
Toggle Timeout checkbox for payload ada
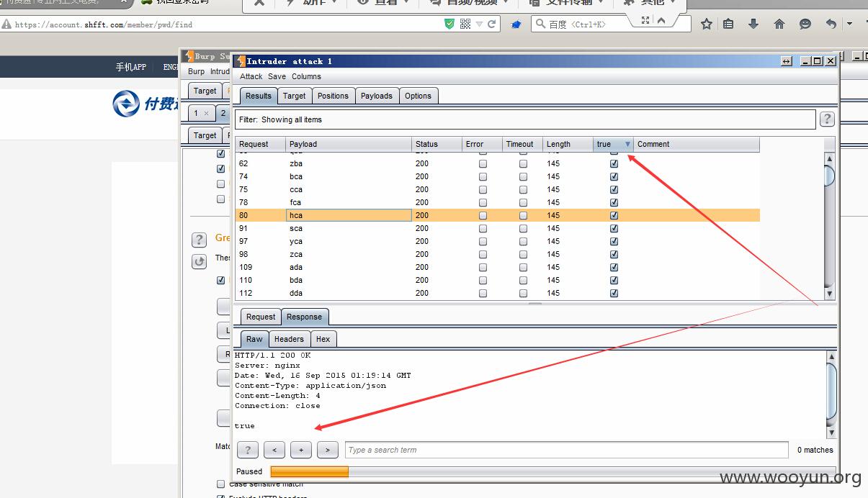[523, 267]
